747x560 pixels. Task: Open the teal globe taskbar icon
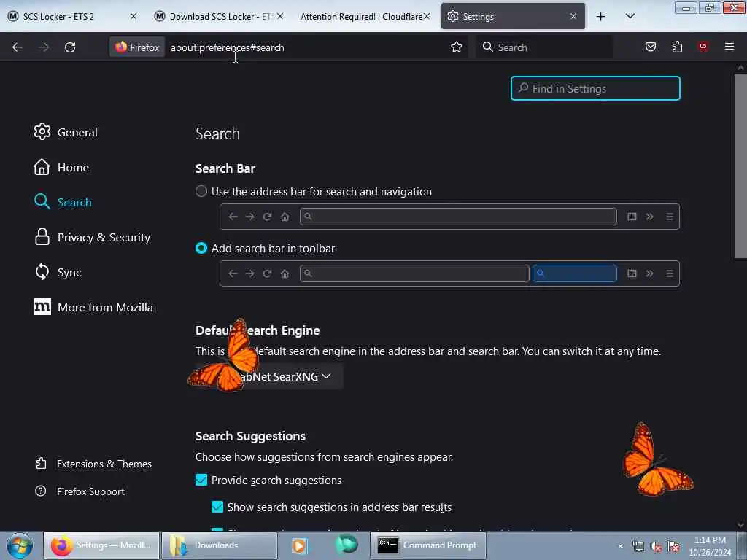pyautogui.click(x=347, y=545)
